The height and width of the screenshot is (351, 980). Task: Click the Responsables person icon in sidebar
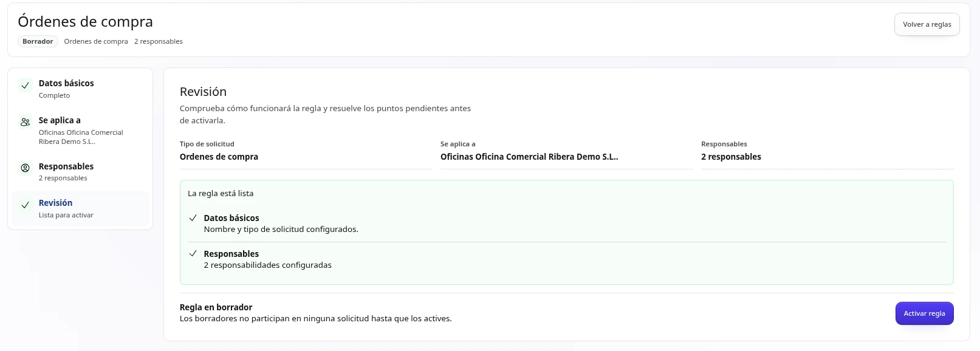coord(25,168)
